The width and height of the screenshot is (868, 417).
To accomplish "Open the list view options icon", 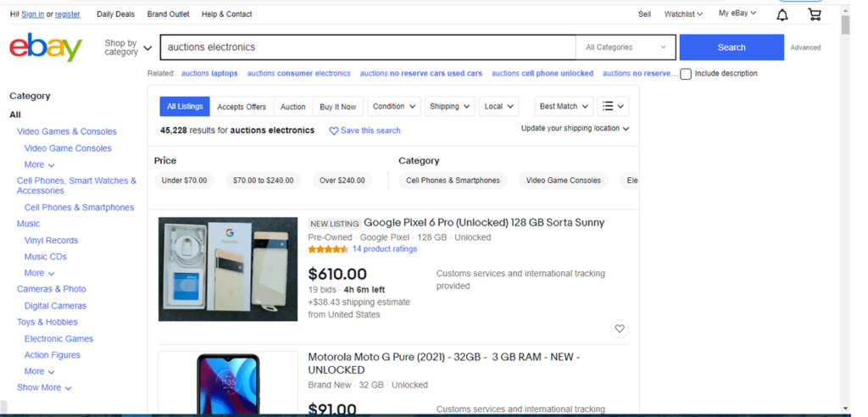I will pyautogui.click(x=613, y=106).
